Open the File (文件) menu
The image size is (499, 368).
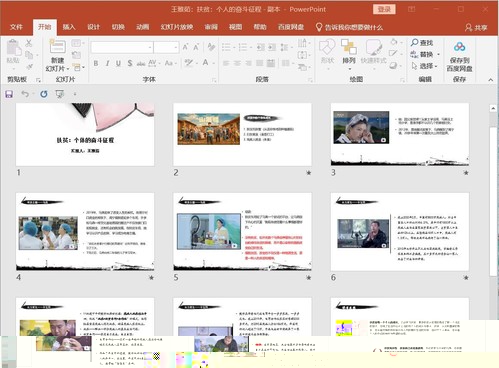(x=16, y=27)
